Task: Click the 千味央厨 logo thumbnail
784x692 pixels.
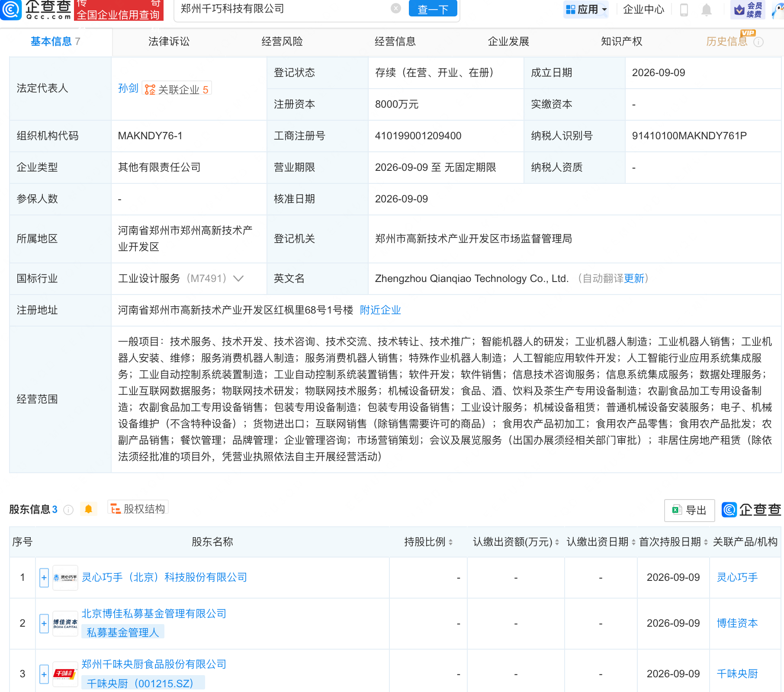Action: click(65, 674)
